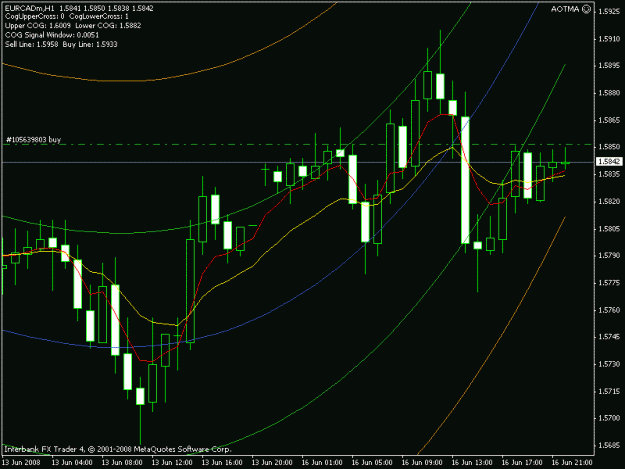Click the 1.5685 price scale label
This screenshot has width=625, height=469.
[x=609, y=445]
